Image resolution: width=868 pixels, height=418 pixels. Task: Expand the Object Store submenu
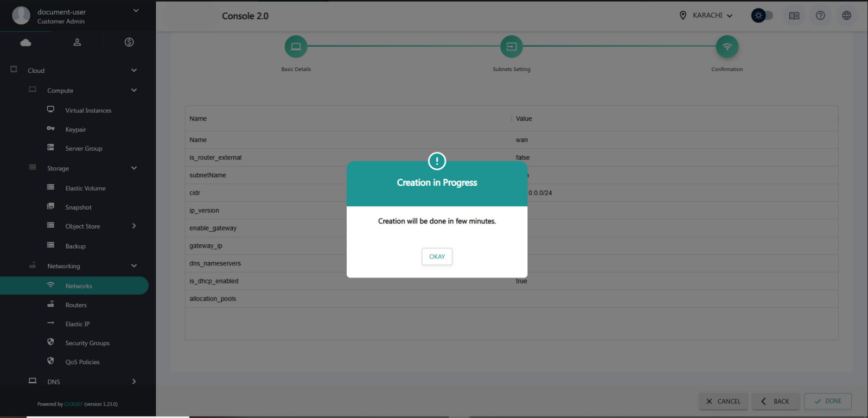click(x=134, y=226)
